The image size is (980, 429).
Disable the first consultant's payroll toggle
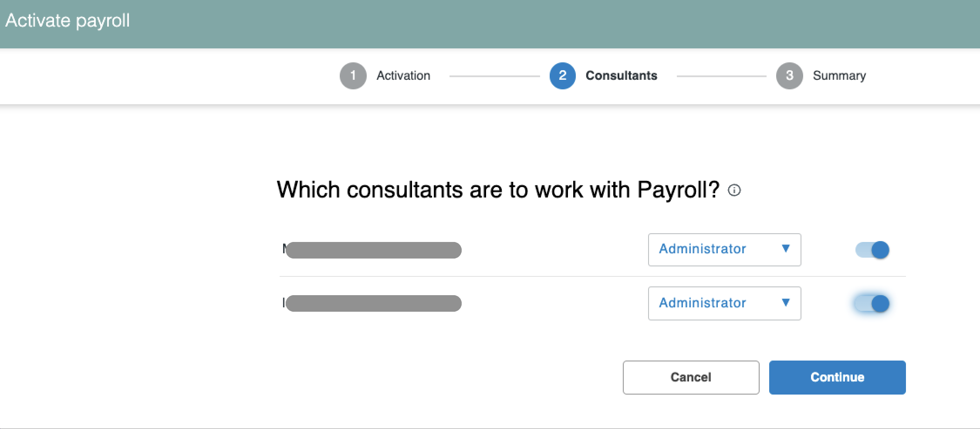[x=872, y=250]
